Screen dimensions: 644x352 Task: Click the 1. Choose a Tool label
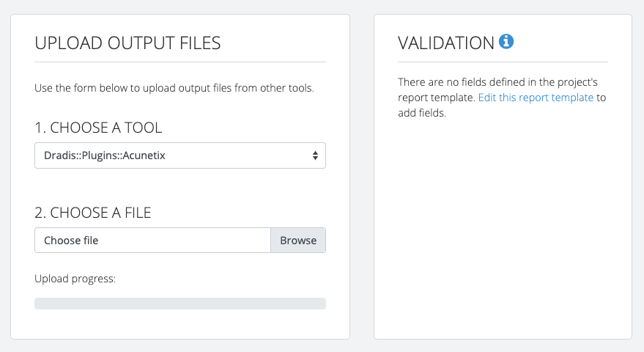tap(98, 128)
